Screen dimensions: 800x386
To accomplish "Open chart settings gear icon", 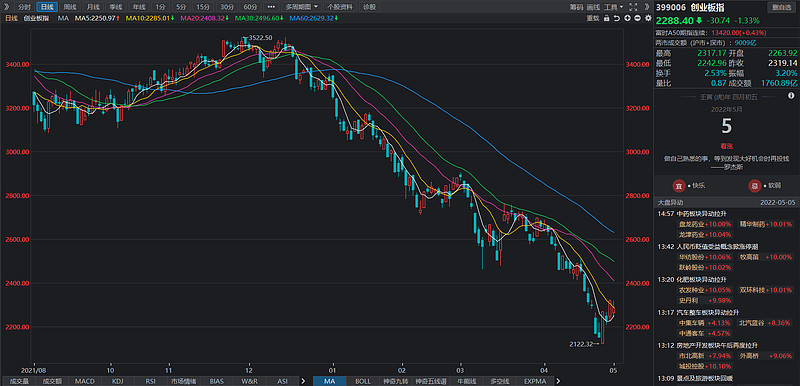I will [x=648, y=18].
